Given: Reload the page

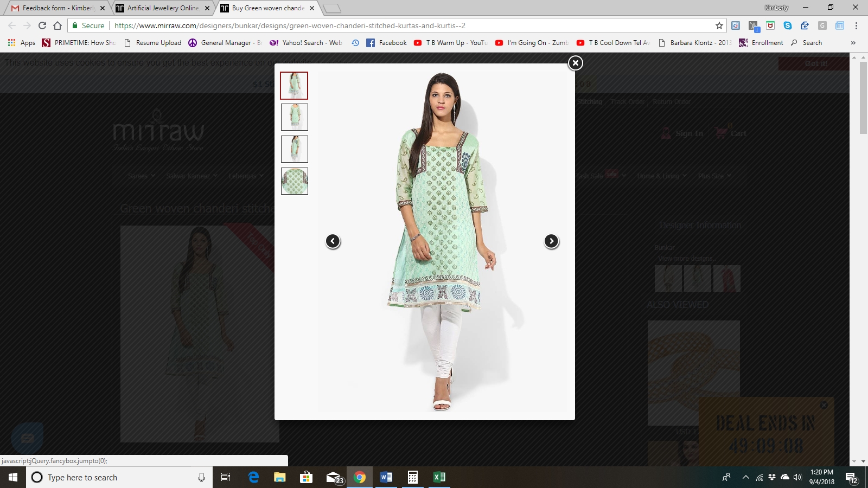Looking at the screenshot, I should click(42, 25).
